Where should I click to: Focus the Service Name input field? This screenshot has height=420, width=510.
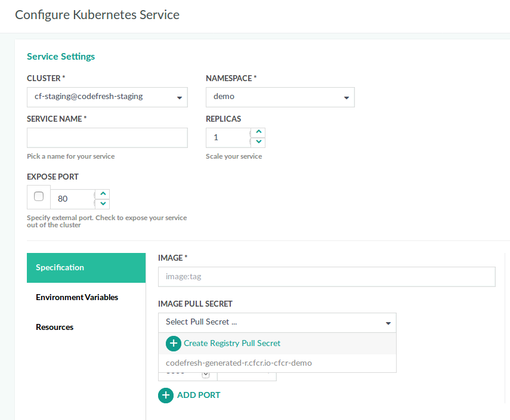tap(107, 137)
